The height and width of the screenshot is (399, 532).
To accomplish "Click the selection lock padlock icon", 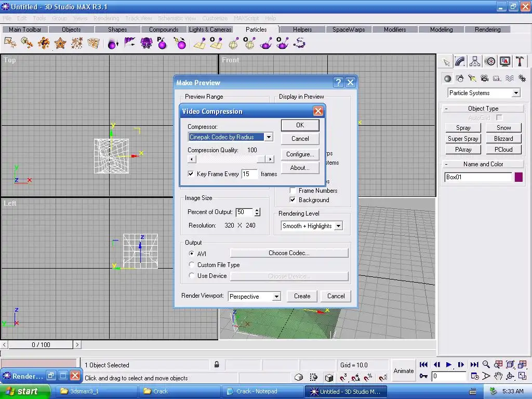I will point(217,365).
